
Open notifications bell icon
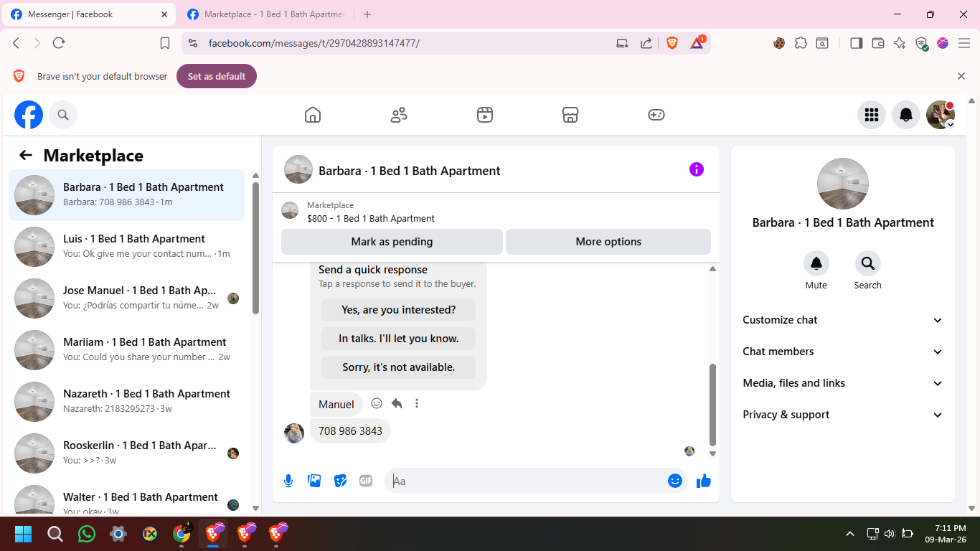click(x=906, y=115)
